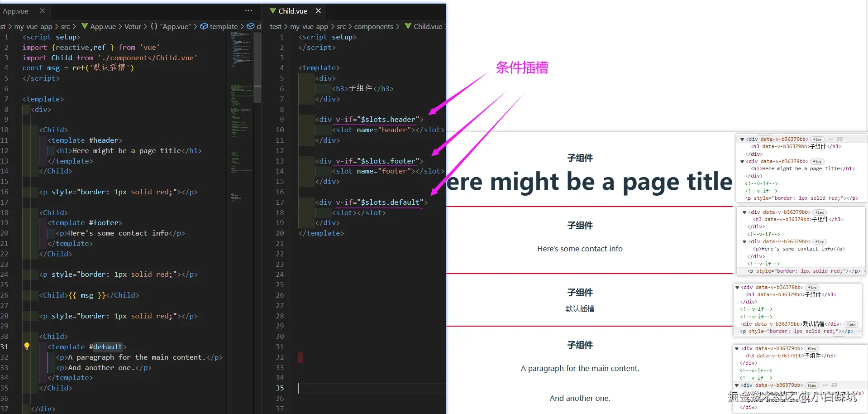Select the 默认插槽 div node in DevTools
868x414 pixels.
point(791,324)
